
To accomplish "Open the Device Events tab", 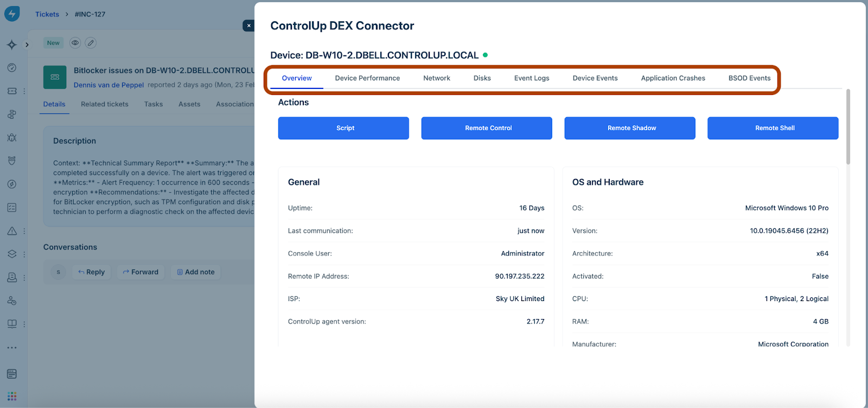I will point(595,78).
